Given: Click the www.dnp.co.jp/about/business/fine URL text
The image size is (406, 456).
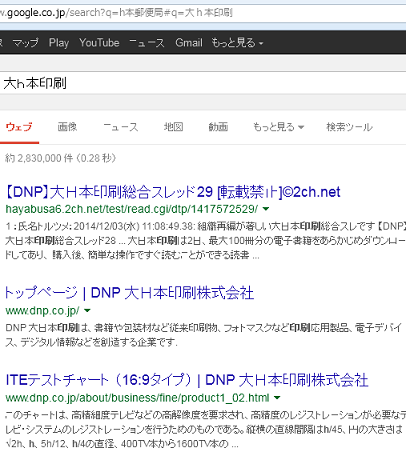Looking at the screenshot, I should point(137,398).
